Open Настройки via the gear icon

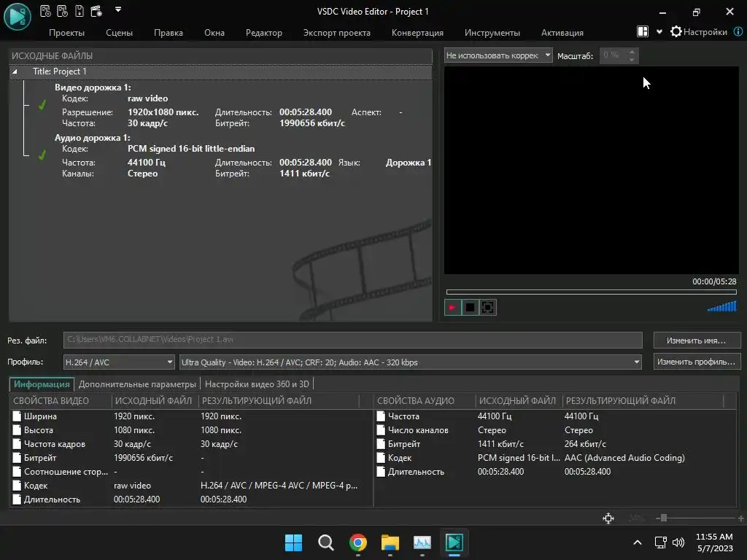pyautogui.click(x=676, y=32)
